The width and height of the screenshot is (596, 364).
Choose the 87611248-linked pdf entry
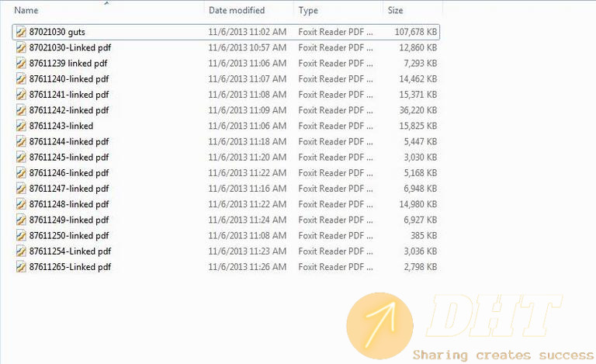coord(69,204)
